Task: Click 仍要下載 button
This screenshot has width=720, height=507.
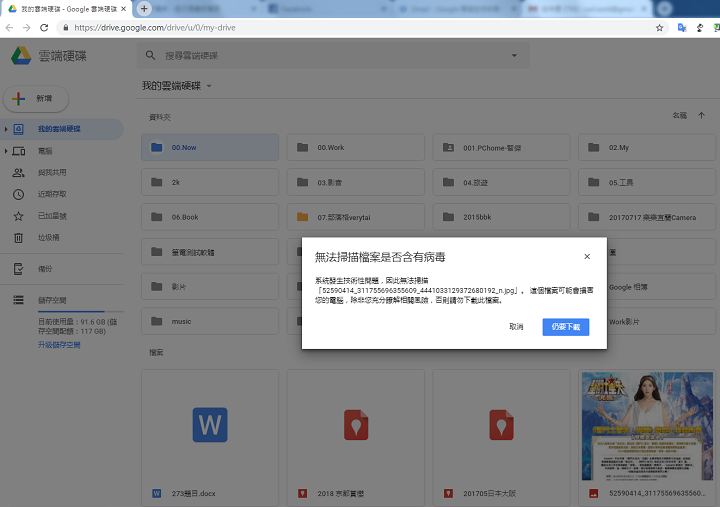Action: (x=566, y=327)
